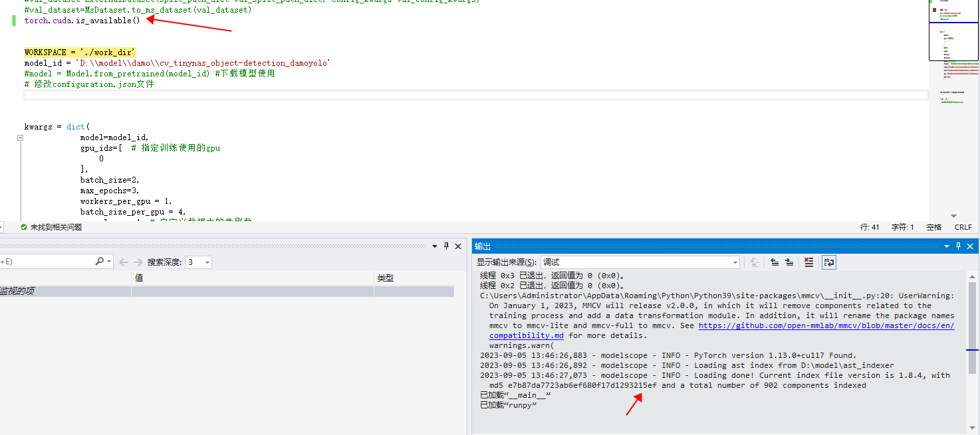
Task: Click the green checkmark issue icon
Action: (24, 227)
